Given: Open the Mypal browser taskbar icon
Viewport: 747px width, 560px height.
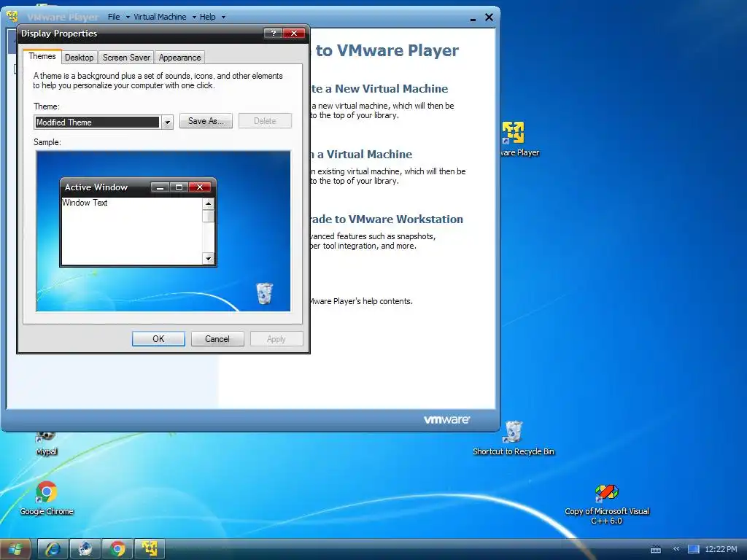Looking at the screenshot, I should 85,549.
